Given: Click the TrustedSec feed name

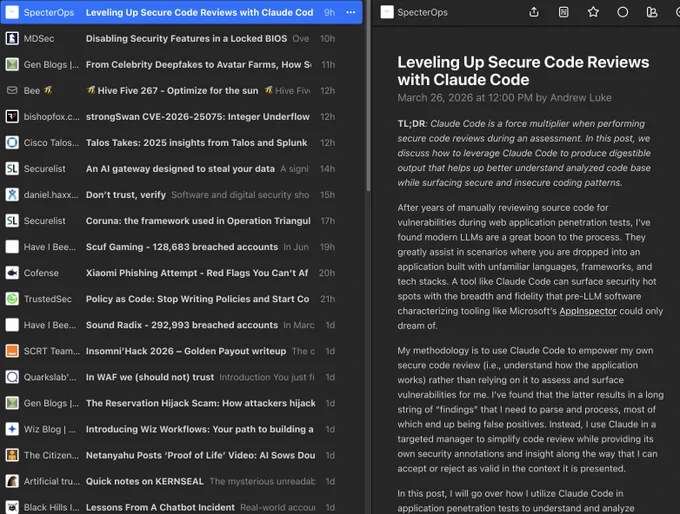Looking at the screenshot, I should 47,298.
